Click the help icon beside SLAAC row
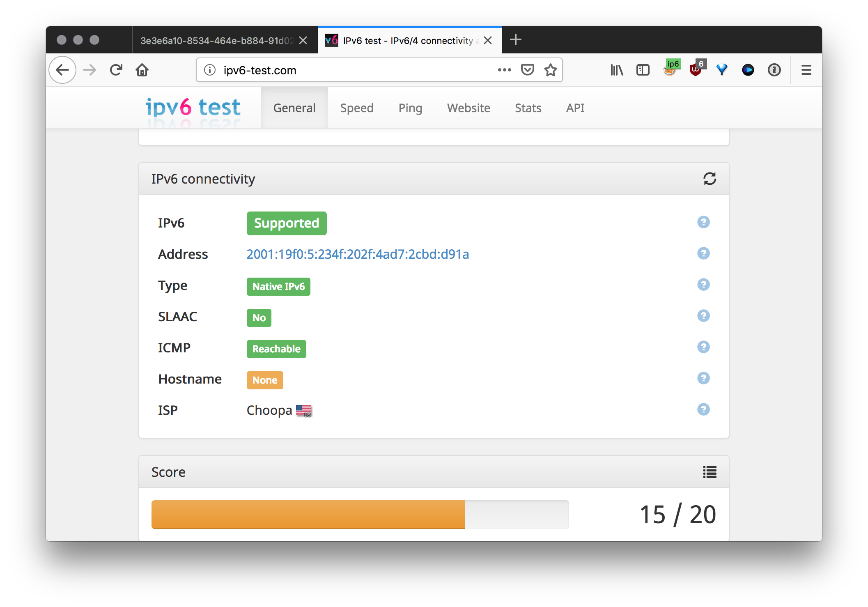 click(x=703, y=316)
